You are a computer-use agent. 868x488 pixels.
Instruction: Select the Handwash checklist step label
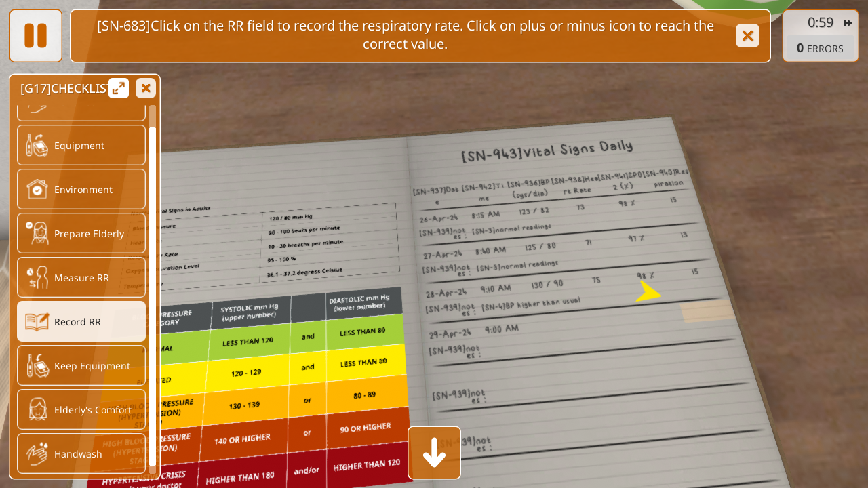[78, 454]
